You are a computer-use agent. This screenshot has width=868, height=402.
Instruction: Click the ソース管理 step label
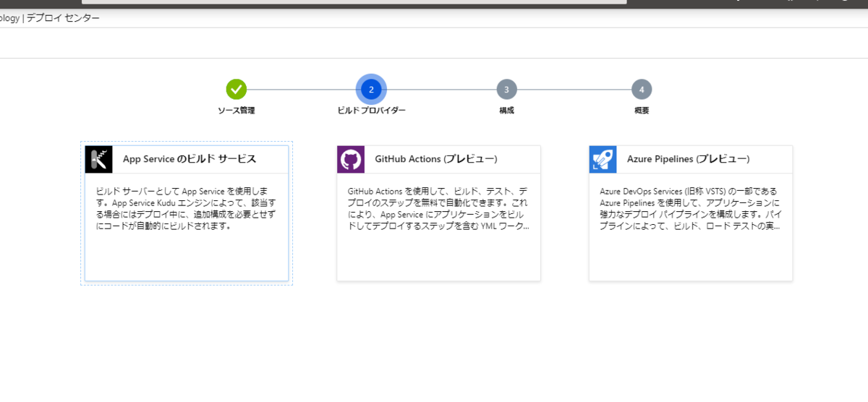tap(237, 111)
